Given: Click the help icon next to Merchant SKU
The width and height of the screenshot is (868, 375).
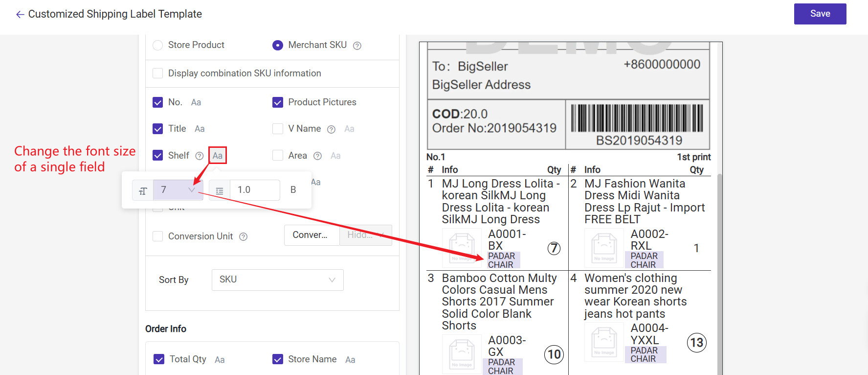Looking at the screenshot, I should pos(357,46).
